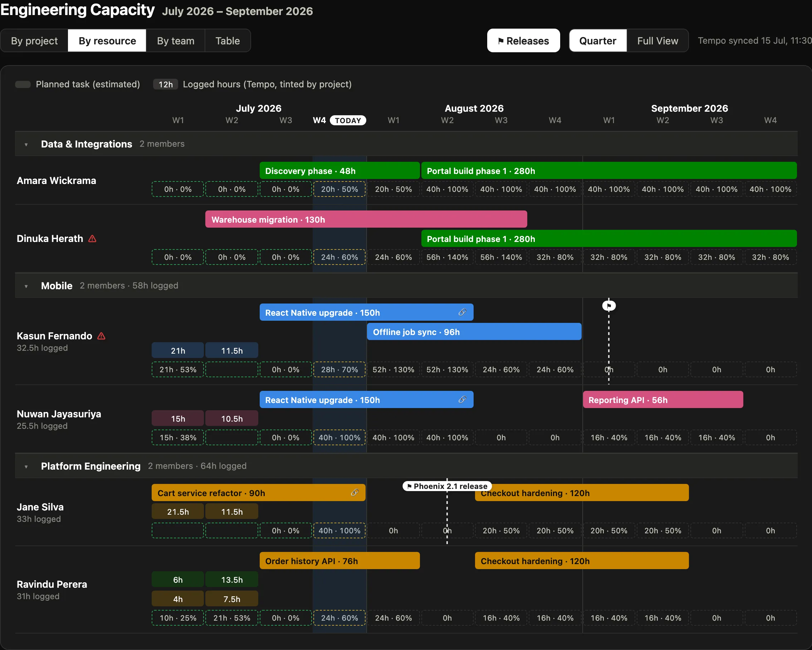Screen dimensions: 812x650
Task: Open the Order history API 76h bar
Action: click(x=339, y=561)
